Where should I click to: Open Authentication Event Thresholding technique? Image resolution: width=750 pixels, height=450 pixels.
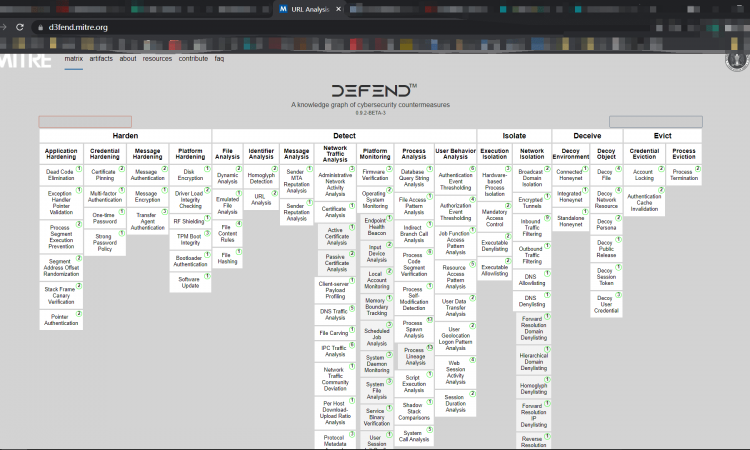pyautogui.click(x=455, y=181)
